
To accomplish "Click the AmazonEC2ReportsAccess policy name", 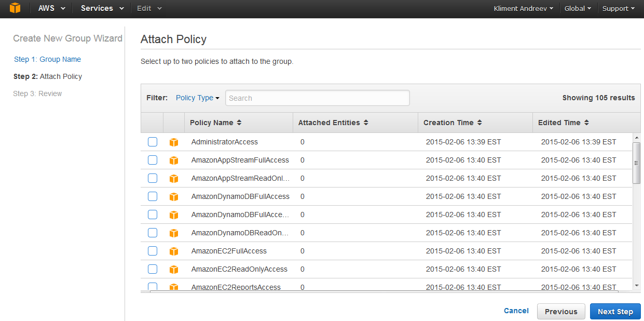I will click(236, 287).
